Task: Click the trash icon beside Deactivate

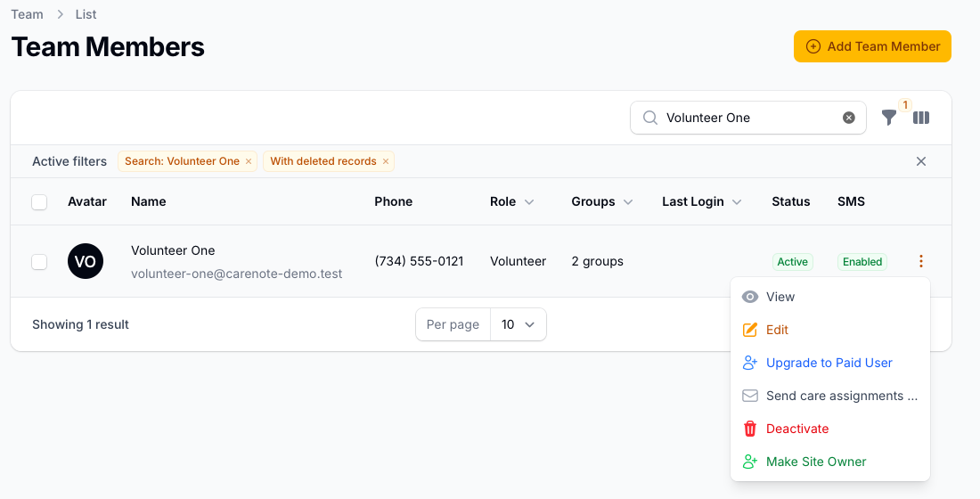Action: [749, 429]
